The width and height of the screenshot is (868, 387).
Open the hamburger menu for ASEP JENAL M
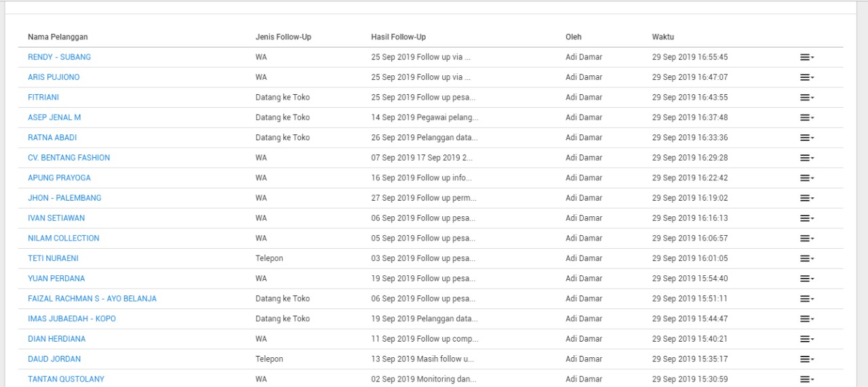[806, 118]
